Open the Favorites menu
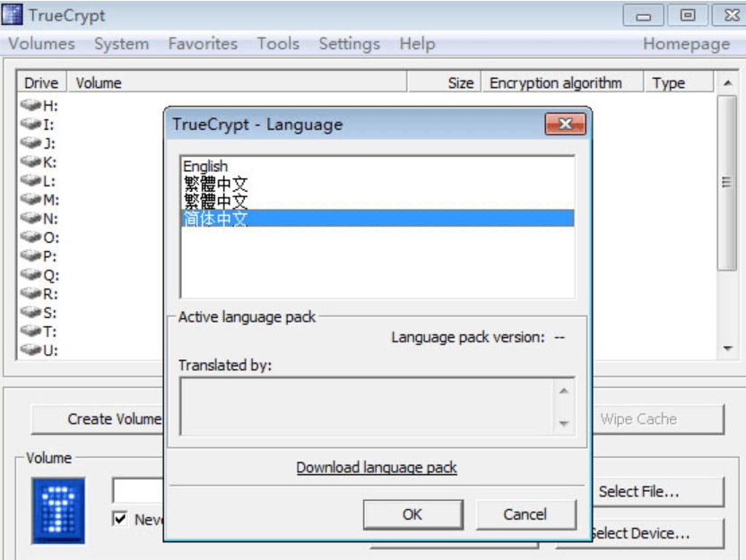The width and height of the screenshot is (746, 560). [x=203, y=44]
